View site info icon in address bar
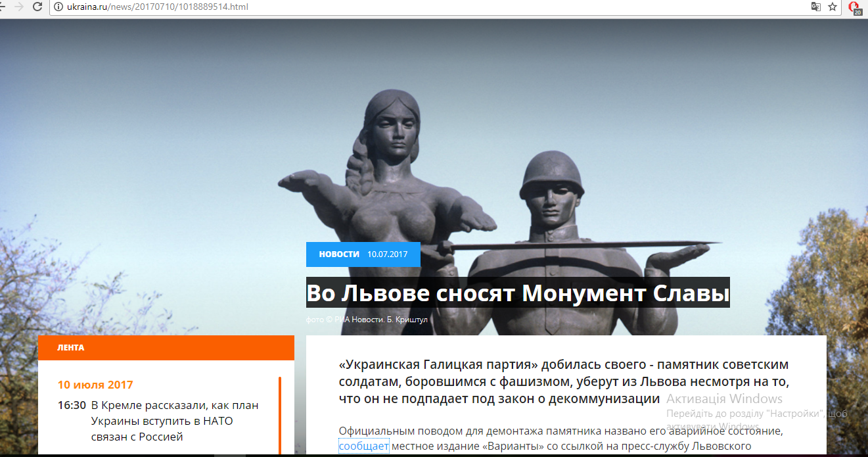The height and width of the screenshot is (457, 868). coord(58,7)
